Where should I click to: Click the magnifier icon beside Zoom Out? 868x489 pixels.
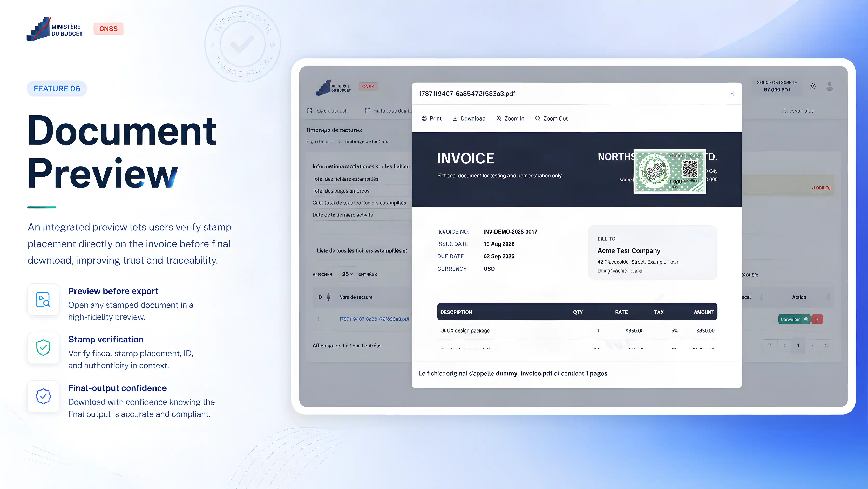click(538, 118)
